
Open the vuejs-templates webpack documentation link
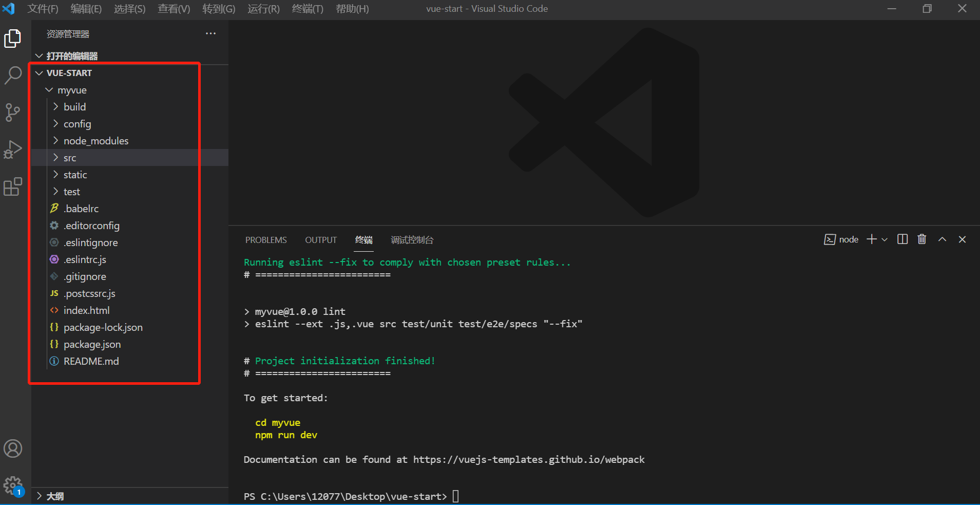528,459
